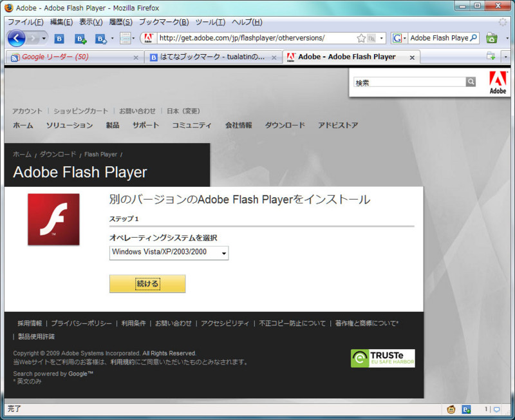Click the Adobe site search magnifier button

coord(471,82)
